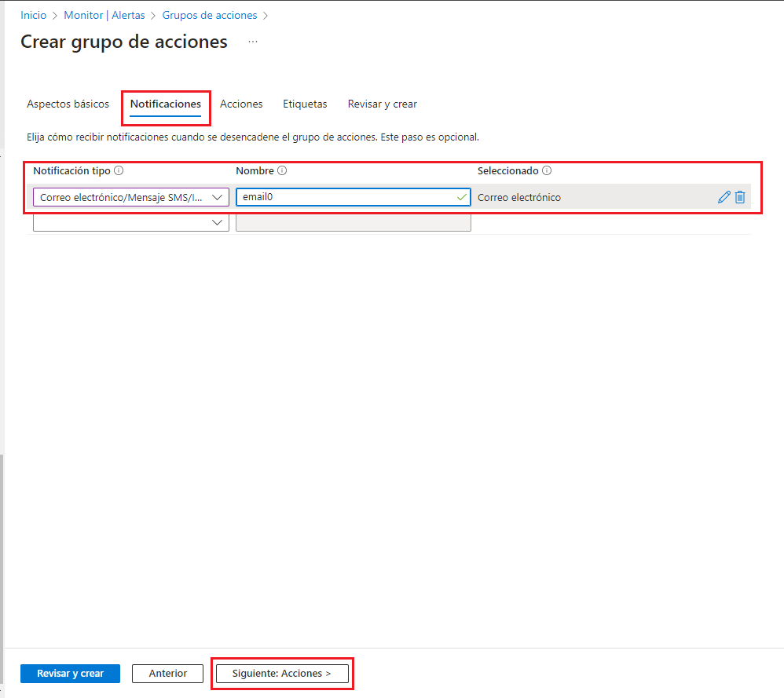Open Grupos de acciones from the breadcrumb
The height and width of the screenshot is (698, 784).
[209, 15]
